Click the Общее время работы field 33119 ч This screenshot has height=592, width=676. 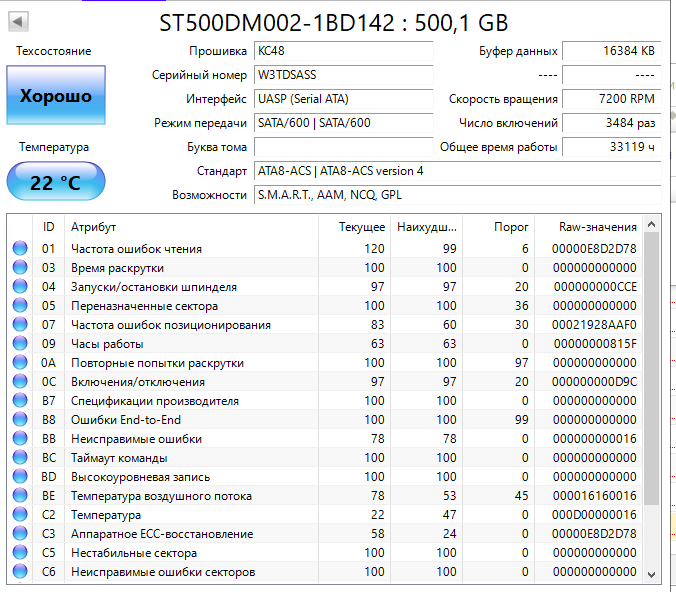coord(612,147)
